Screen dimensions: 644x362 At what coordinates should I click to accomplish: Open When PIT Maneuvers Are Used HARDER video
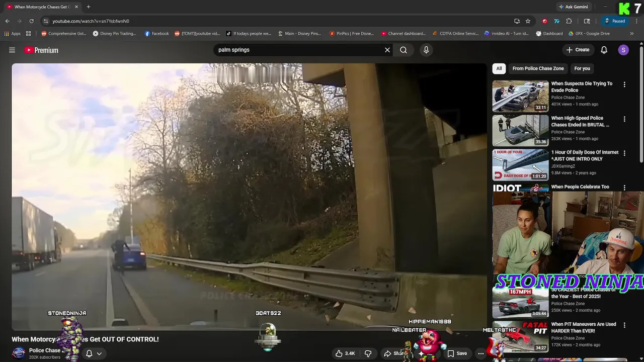584,327
